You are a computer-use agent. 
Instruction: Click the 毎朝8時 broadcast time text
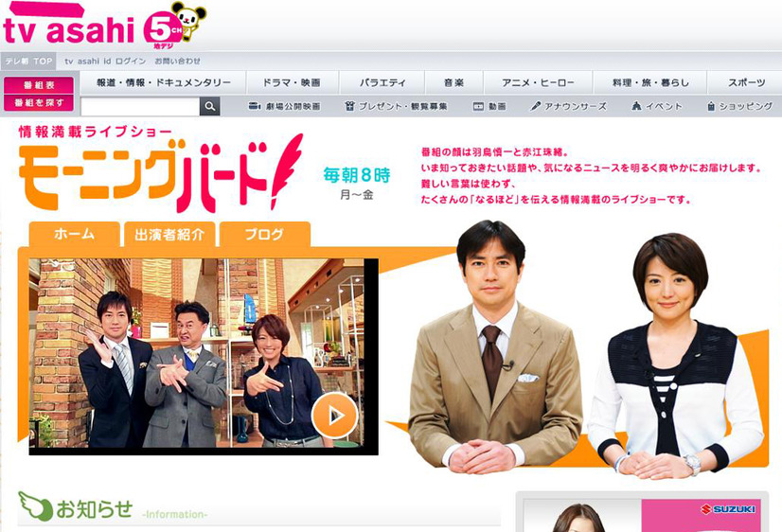(357, 175)
